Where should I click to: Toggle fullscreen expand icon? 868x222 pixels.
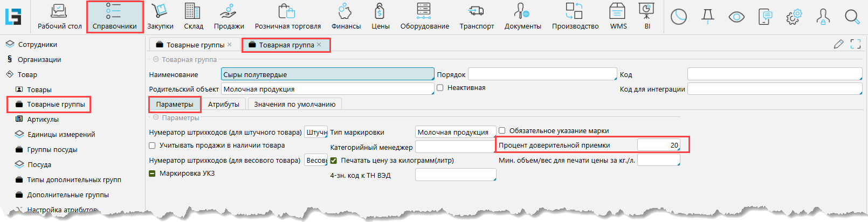point(856,44)
